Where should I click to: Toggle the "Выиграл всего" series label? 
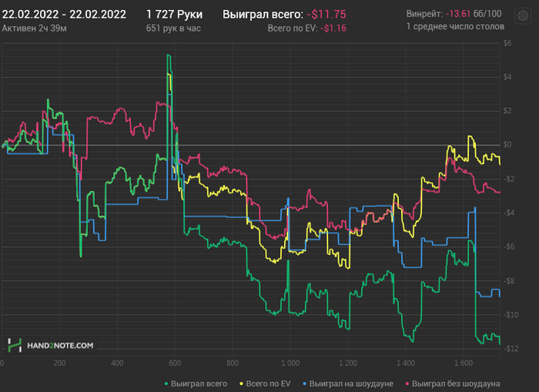199,383
